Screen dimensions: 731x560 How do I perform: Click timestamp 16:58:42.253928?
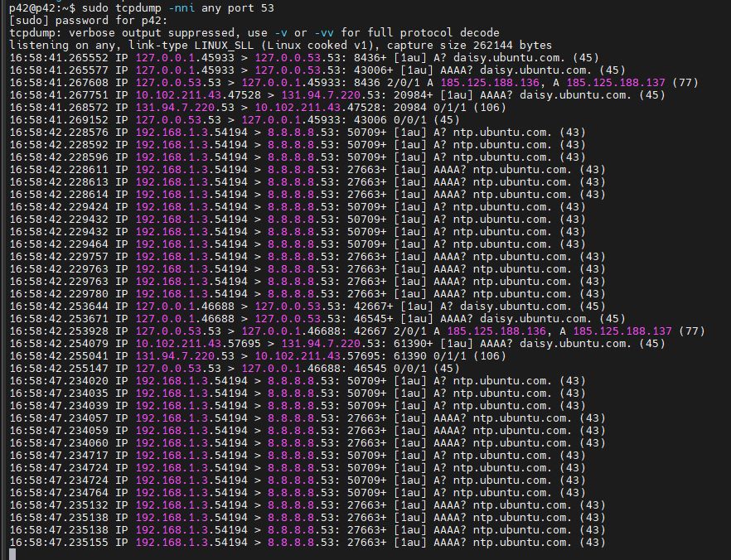click(59, 331)
